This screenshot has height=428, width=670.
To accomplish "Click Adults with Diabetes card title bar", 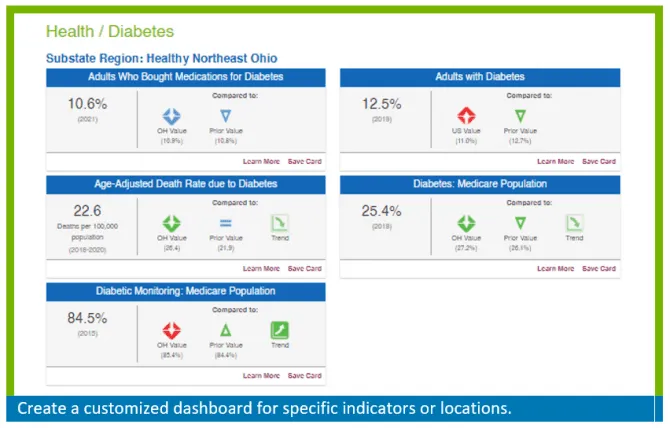I will (480, 77).
